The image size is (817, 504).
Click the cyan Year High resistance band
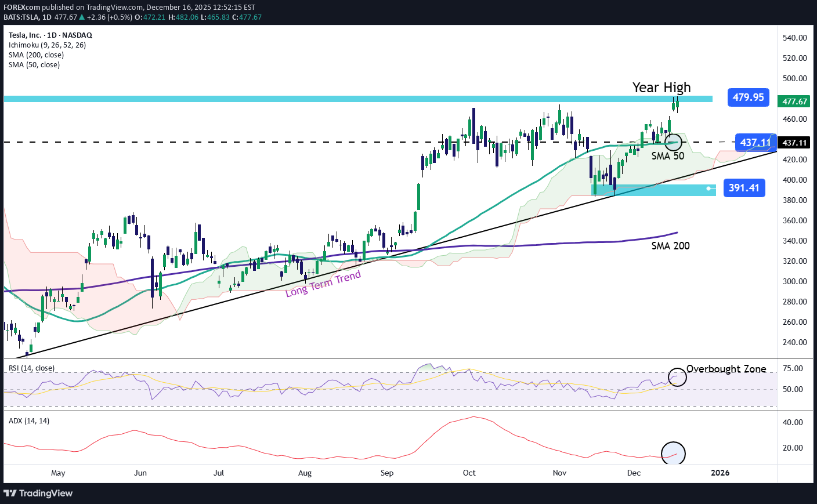pyautogui.click(x=348, y=99)
